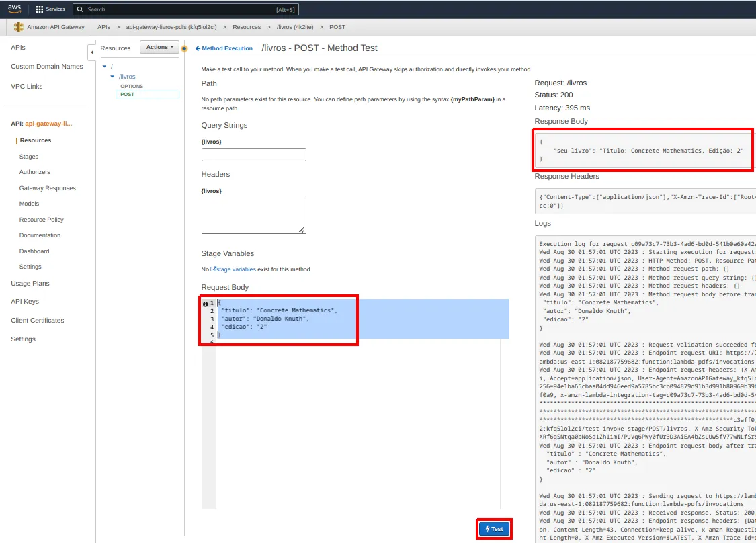
Task: Open Custom Domain Names
Action: coord(47,66)
